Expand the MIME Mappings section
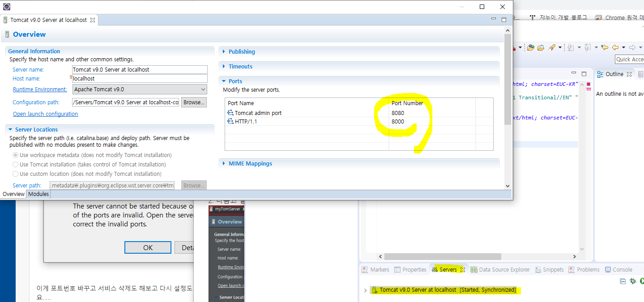The width and height of the screenshot is (644, 302). (224, 164)
